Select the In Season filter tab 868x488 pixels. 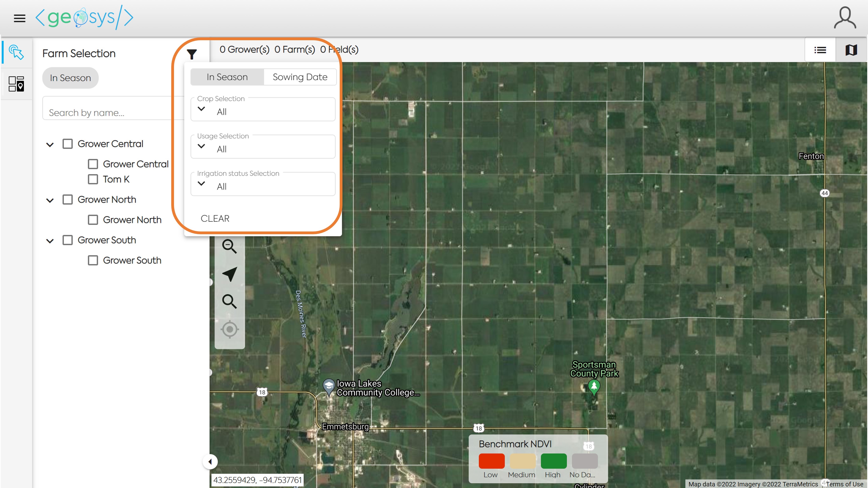pyautogui.click(x=227, y=77)
